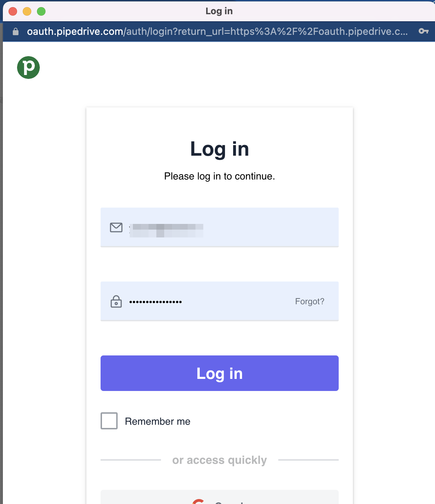Screen dimensions: 435x504
Task: Close the Log in window
Action: [x=13, y=11]
